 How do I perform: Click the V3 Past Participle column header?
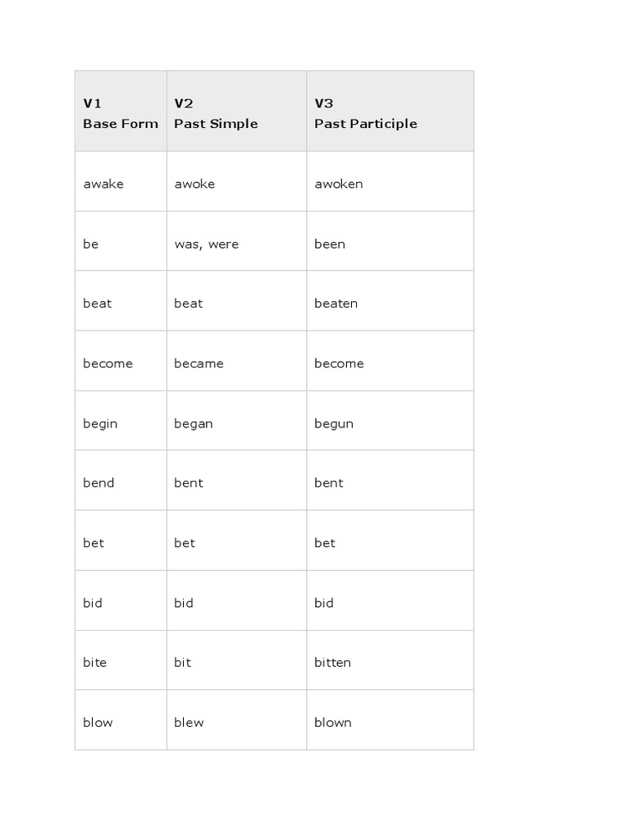366,113
